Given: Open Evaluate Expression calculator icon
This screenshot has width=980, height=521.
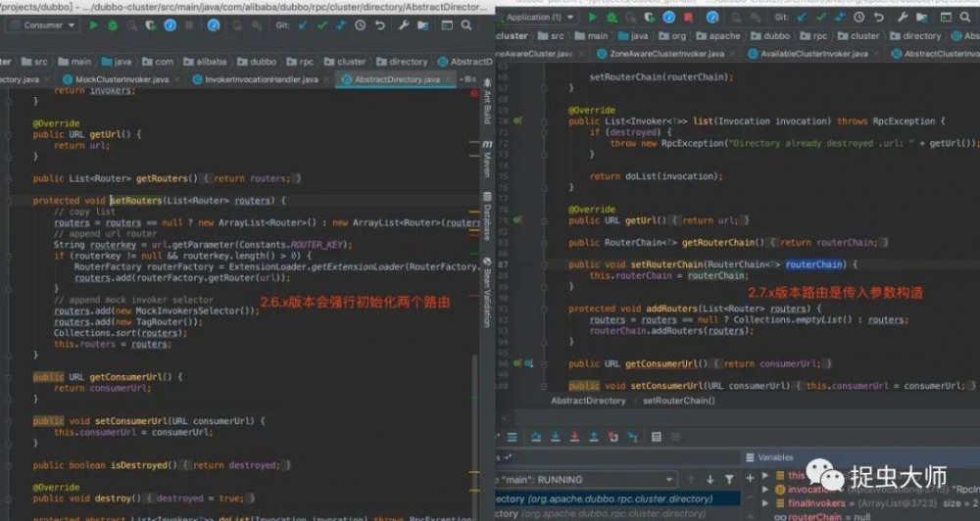Looking at the screenshot, I should coord(657,437).
